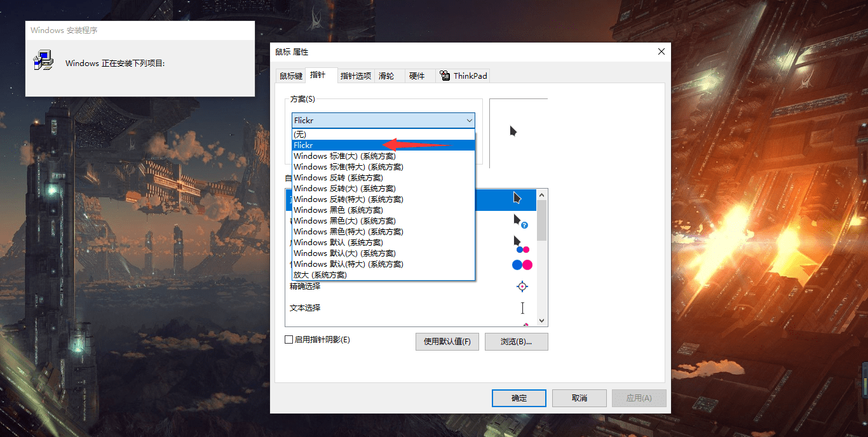Open the 指针选项 tab
The width and height of the screenshot is (868, 437).
(356, 76)
